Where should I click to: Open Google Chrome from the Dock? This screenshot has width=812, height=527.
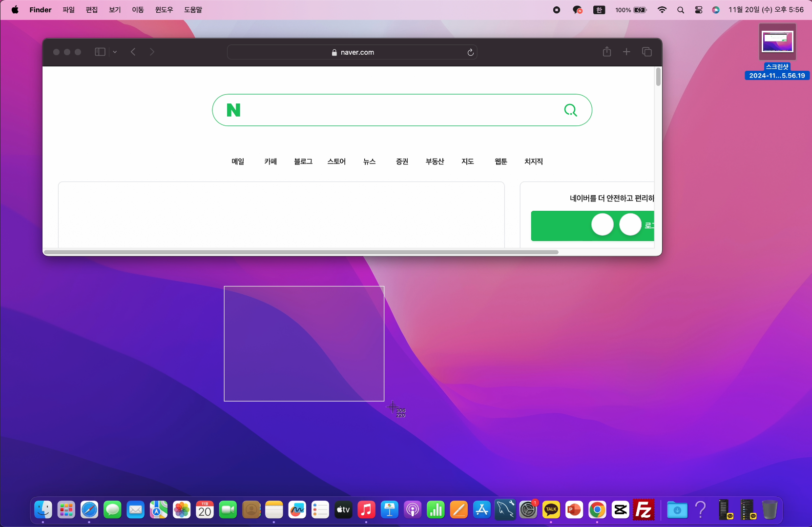(x=597, y=510)
